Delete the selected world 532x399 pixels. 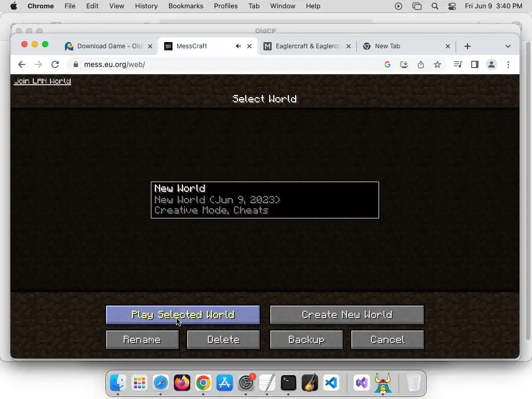[223, 340]
